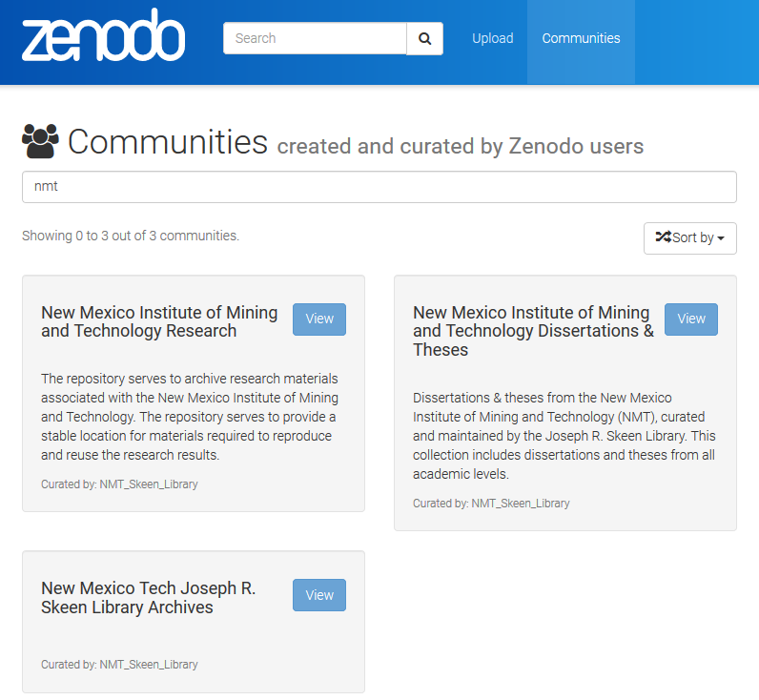View Dissertations & Theses community
The width and height of the screenshot is (759, 700).
pos(691,319)
